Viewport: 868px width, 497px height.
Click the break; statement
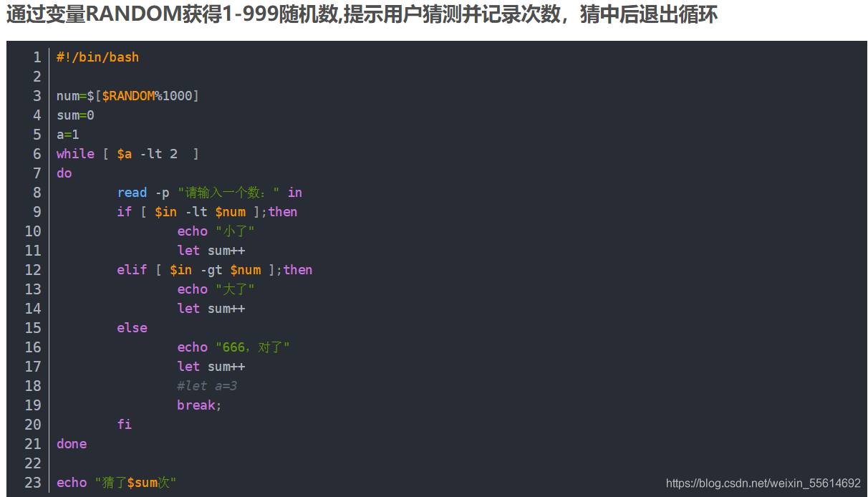(200, 405)
